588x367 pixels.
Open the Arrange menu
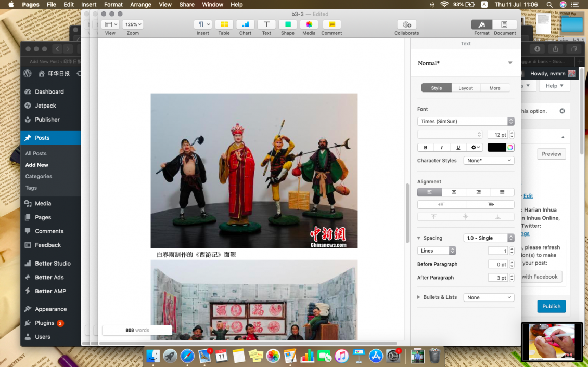tap(140, 5)
